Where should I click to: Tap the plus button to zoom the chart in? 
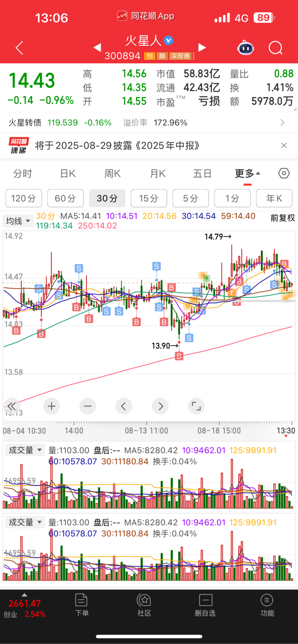point(52,406)
